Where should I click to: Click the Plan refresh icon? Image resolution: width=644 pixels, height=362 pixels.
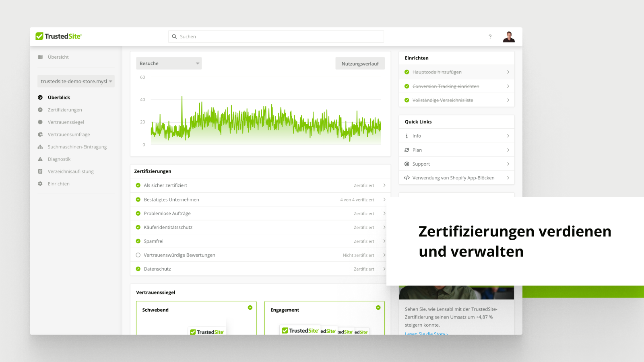coord(407,150)
